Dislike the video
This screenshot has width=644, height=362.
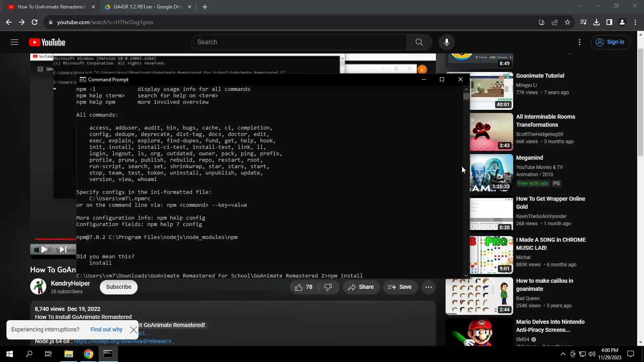point(328,287)
